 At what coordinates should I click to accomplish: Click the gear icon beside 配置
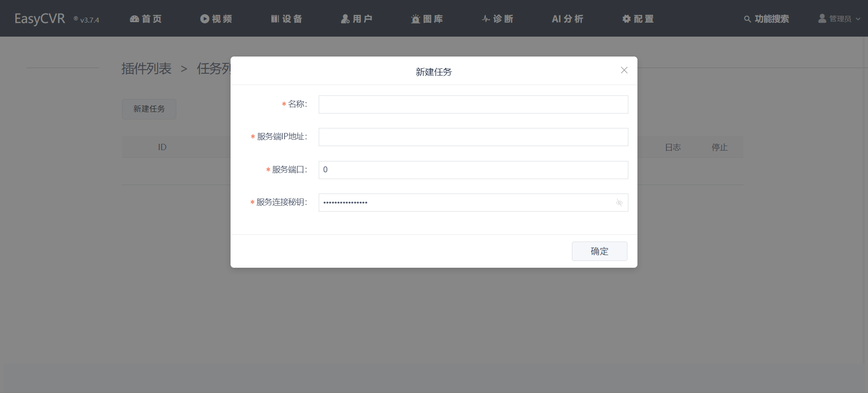point(627,19)
